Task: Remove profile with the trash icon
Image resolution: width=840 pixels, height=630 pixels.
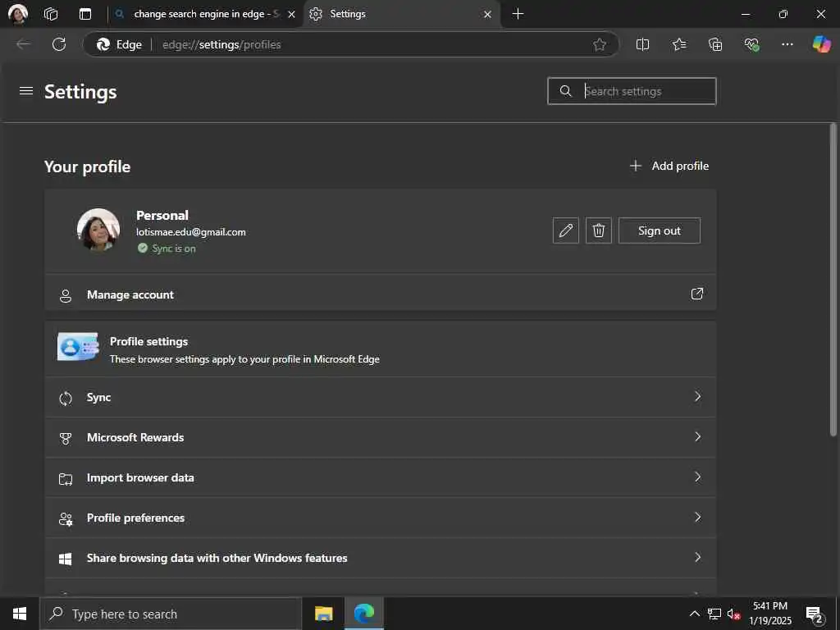Action: (598, 231)
